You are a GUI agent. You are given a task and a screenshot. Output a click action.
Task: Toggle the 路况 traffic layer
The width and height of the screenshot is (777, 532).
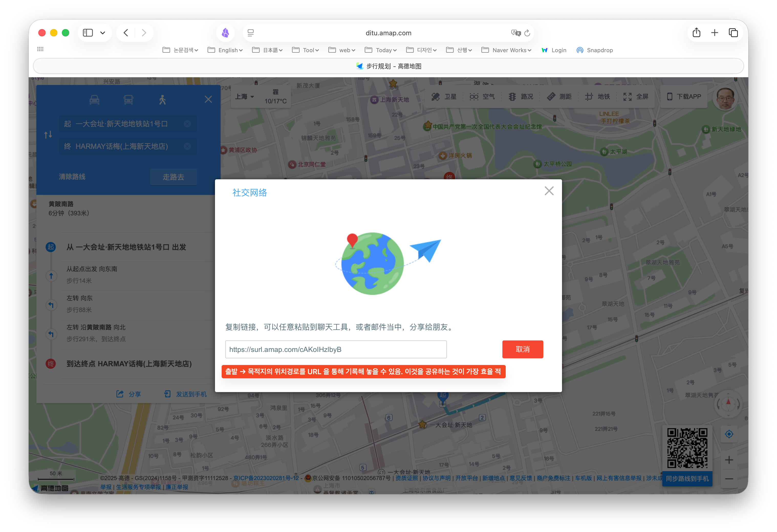tap(521, 97)
